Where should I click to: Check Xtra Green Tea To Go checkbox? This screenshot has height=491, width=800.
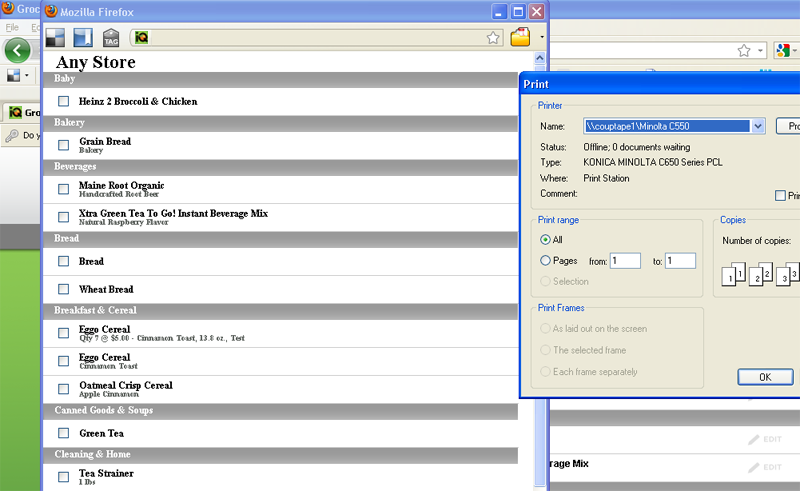pos(63,217)
